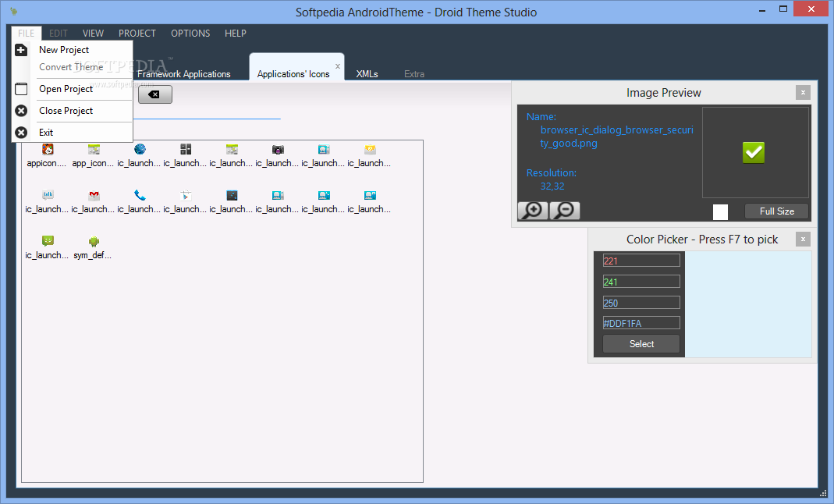Viewport: 834px width, 504px height.
Task: Select the Play Store launcher icon
Action: coord(186,195)
